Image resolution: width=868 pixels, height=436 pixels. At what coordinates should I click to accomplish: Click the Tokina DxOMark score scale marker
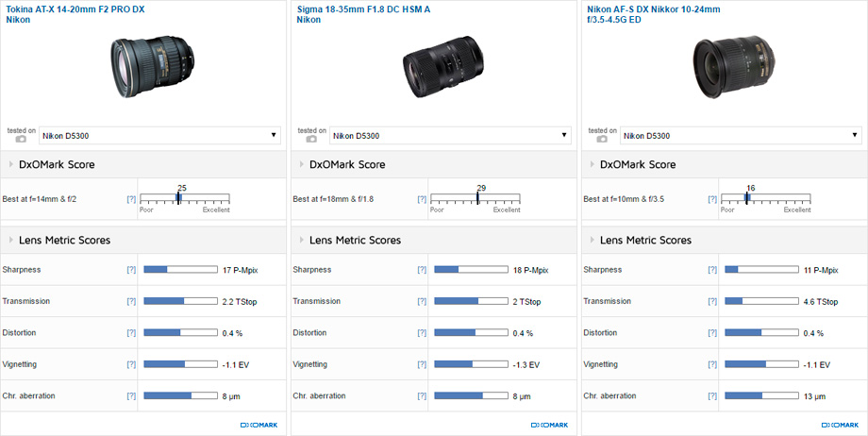178,198
